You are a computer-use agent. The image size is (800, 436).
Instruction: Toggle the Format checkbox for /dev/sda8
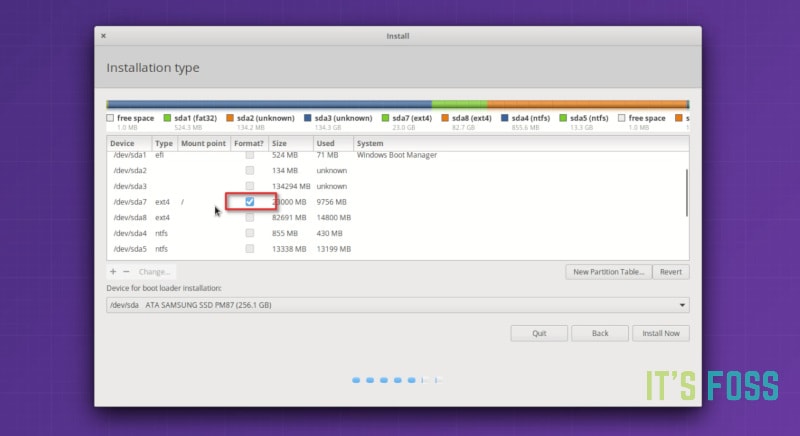click(250, 217)
